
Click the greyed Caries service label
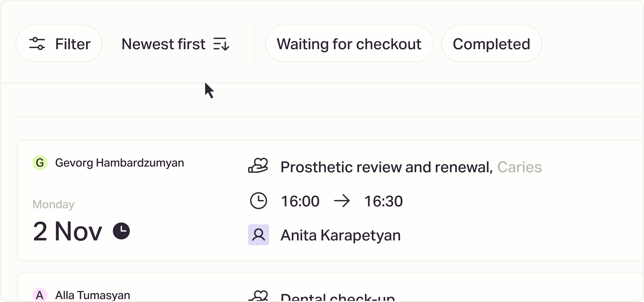coord(519,167)
